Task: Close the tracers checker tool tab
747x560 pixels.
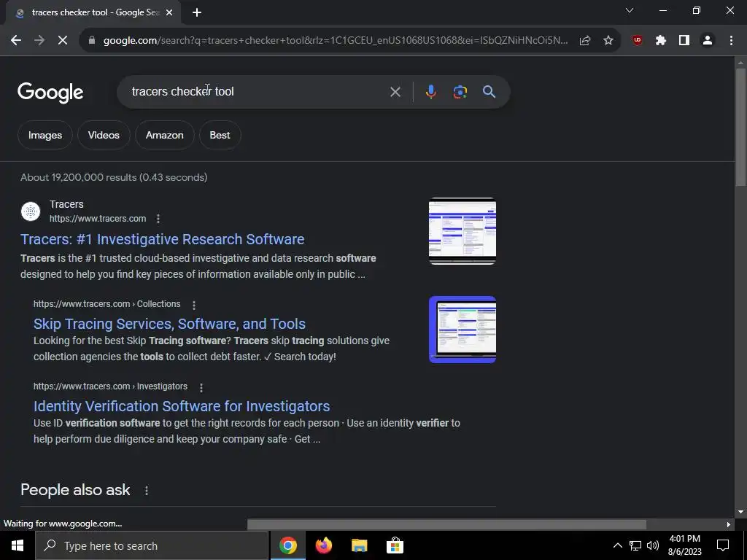Action: tap(169, 13)
